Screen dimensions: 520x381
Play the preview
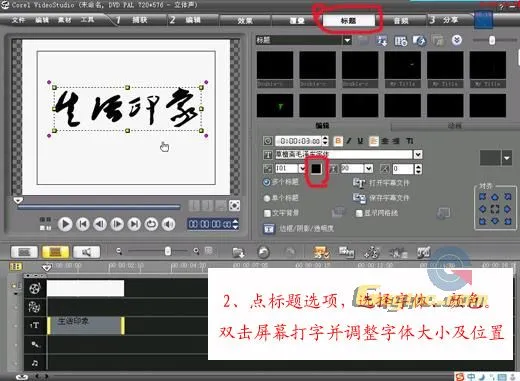click(x=65, y=224)
